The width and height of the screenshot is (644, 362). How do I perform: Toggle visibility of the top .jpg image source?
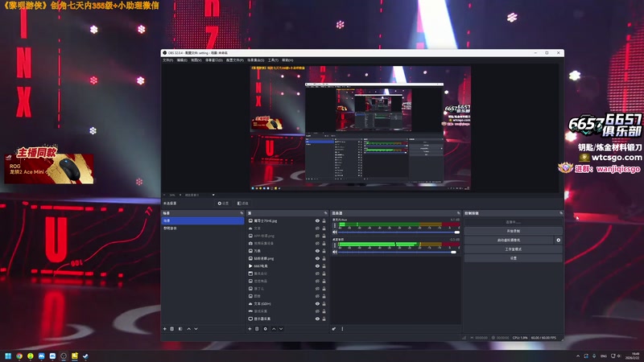tap(317, 220)
